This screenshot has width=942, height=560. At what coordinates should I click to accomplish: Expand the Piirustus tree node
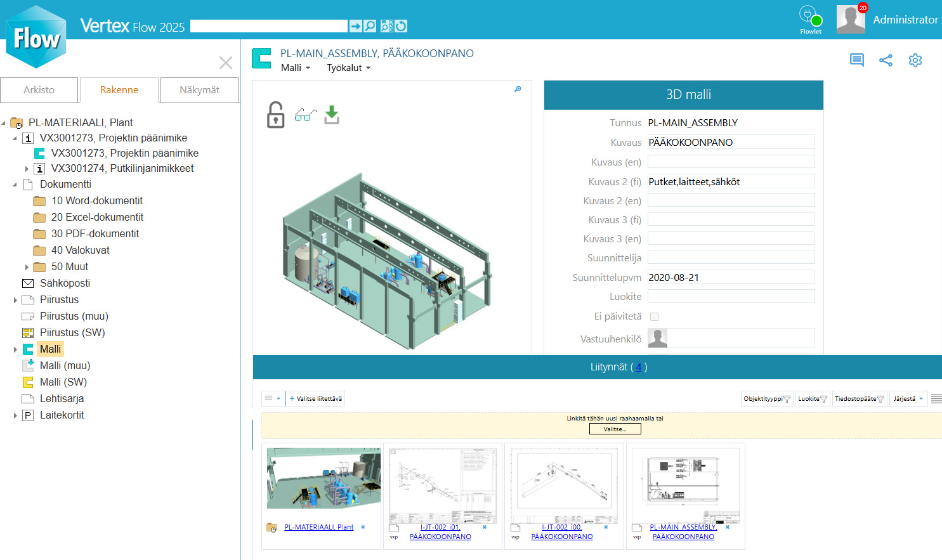point(16,300)
